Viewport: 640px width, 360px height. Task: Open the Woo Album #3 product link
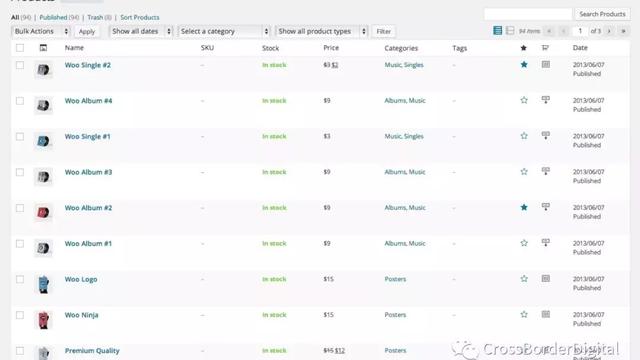pos(88,172)
